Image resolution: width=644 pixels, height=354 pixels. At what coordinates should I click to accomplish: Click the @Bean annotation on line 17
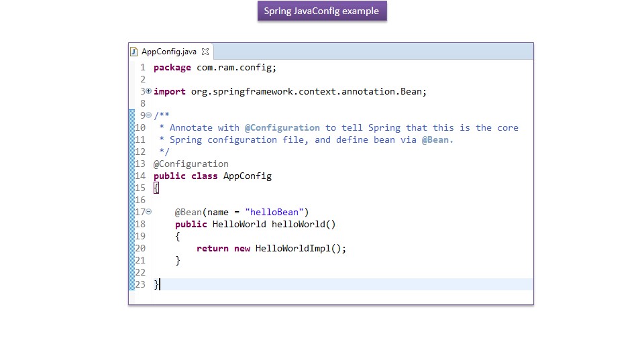[189, 213]
